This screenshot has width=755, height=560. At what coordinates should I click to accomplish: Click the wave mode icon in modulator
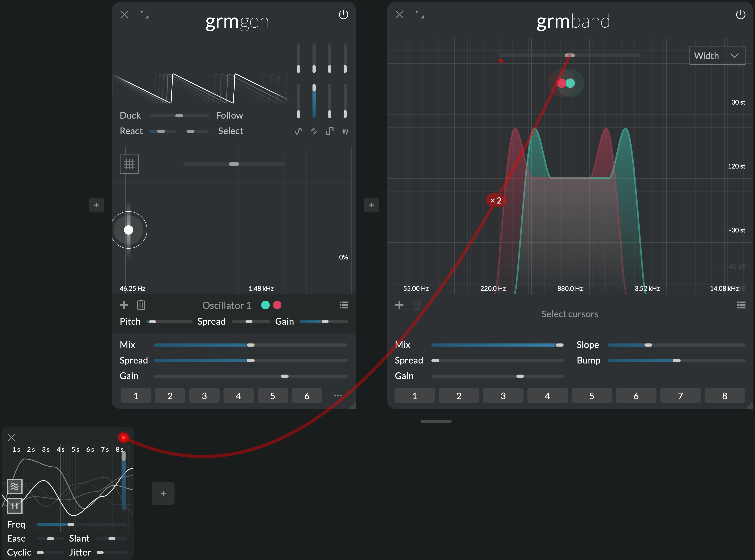click(x=15, y=487)
